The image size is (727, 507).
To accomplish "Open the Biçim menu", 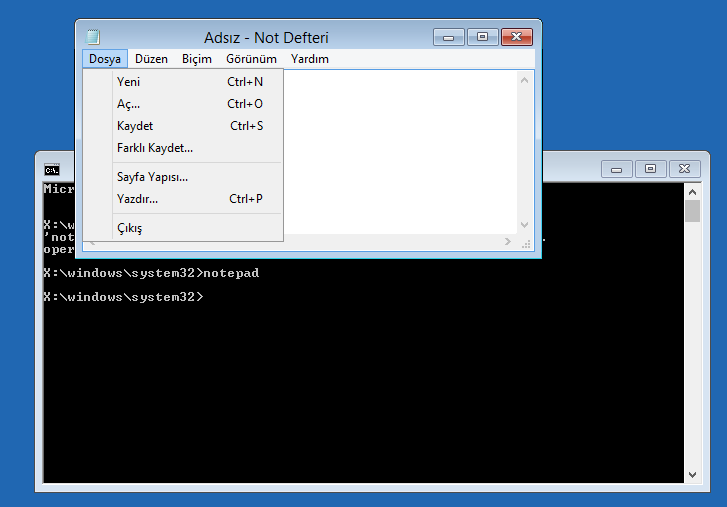I will [197, 59].
